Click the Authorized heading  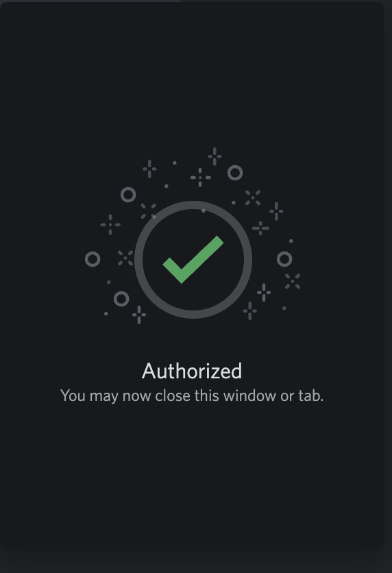[192, 371]
